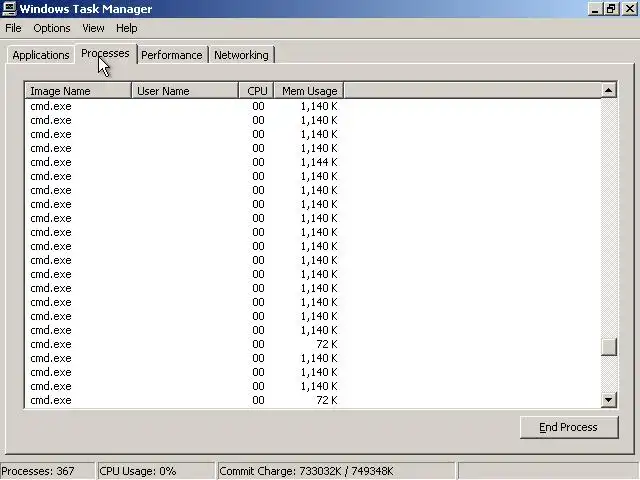640x480 pixels.
Task: Click the Task Manager title bar icon
Action: click(9, 8)
